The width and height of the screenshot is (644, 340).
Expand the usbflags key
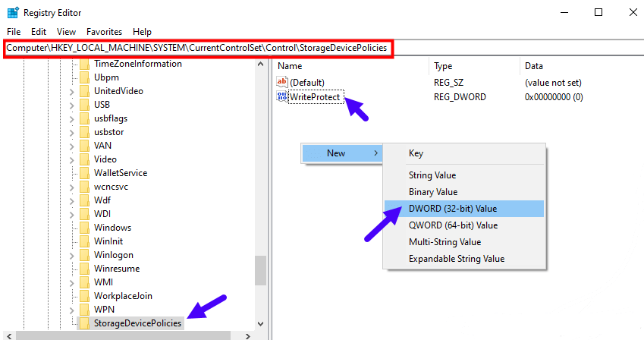[x=72, y=119]
